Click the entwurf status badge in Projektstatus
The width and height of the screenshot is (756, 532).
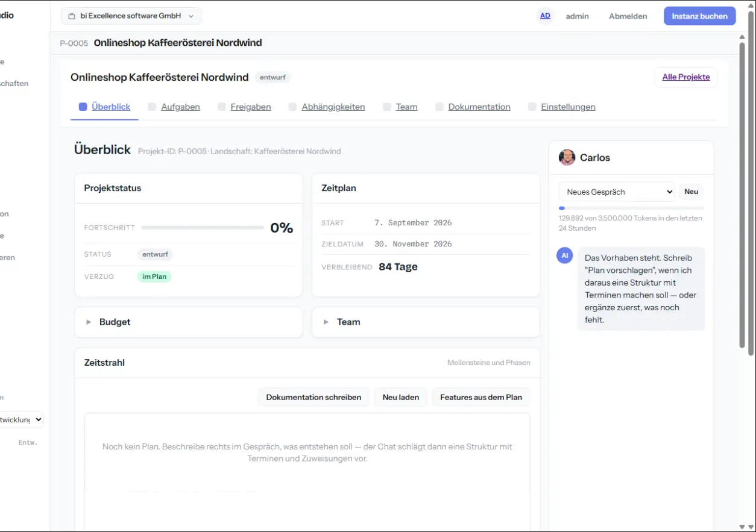(155, 254)
